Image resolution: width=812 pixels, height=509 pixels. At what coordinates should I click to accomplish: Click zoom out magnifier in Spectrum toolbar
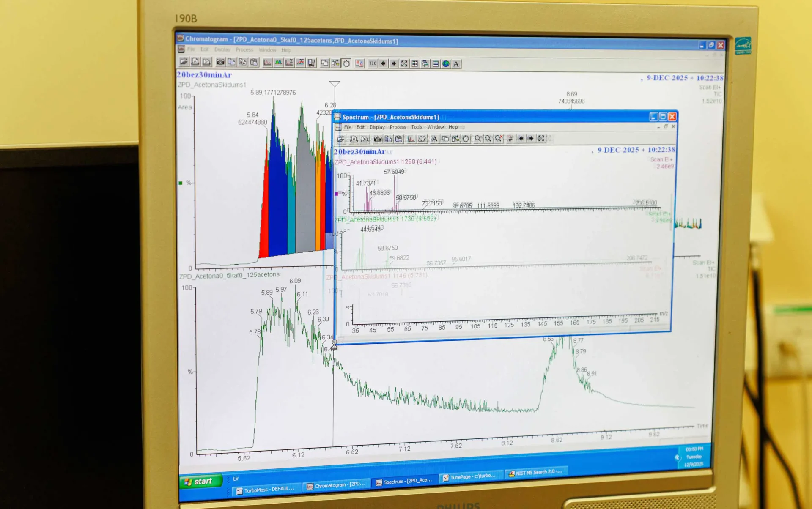[x=488, y=139]
